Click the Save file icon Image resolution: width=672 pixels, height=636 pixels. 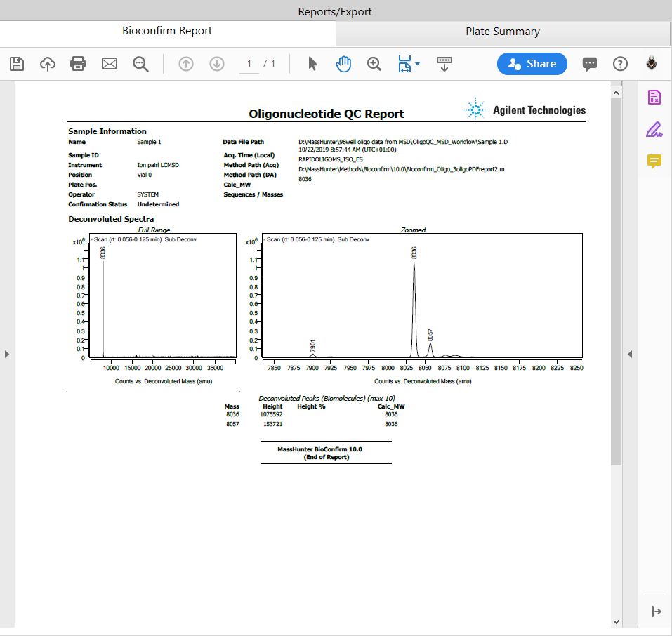[x=17, y=64]
